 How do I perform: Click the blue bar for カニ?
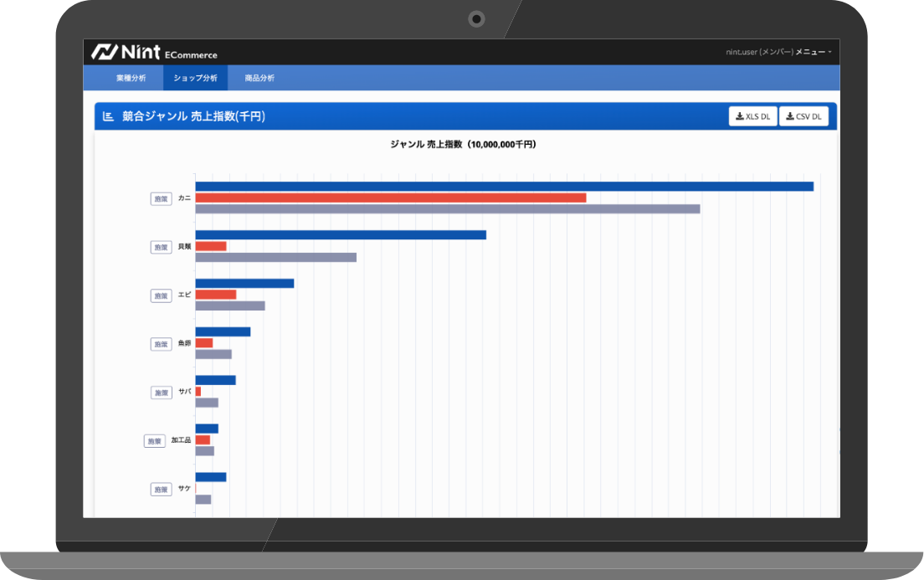click(504, 186)
